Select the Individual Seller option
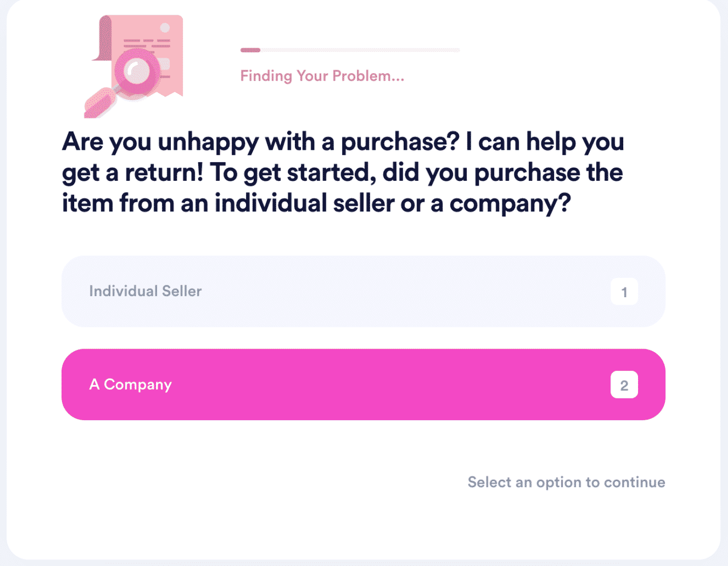The width and height of the screenshot is (728, 566). 363,292
